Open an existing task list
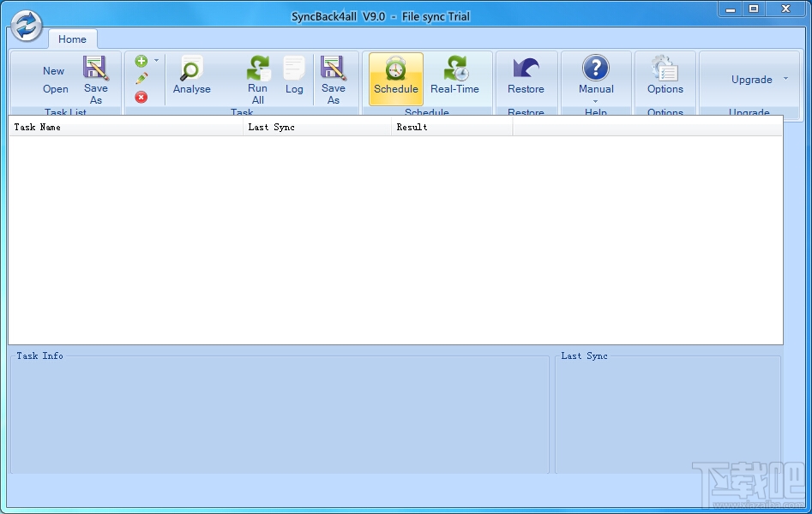Viewport: 812px width, 514px height. [56, 89]
